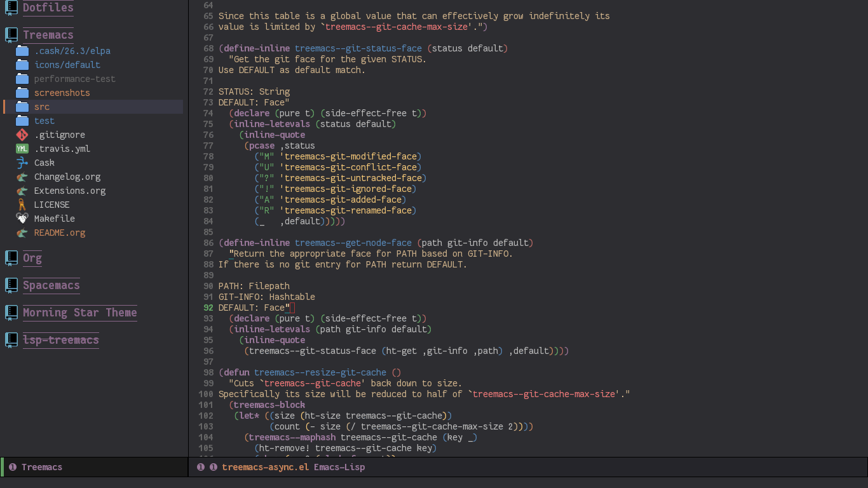This screenshot has width=868, height=488.
Task: Open Extensions.org from the file tree
Action: [70, 191]
